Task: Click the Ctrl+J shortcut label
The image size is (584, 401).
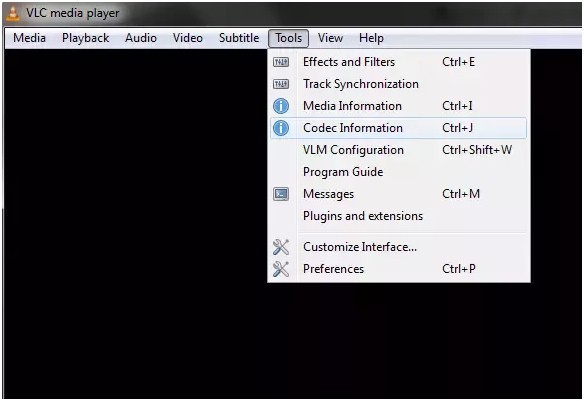Action: 458,128
